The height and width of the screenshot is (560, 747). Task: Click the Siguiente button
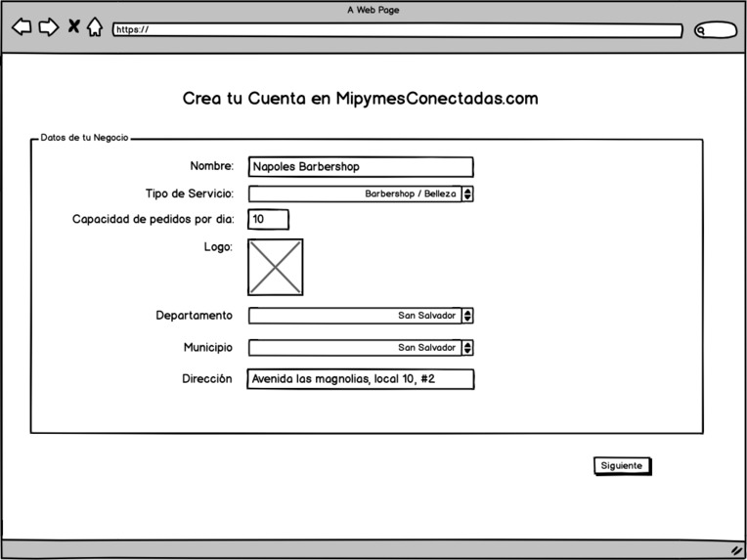coord(622,466)
